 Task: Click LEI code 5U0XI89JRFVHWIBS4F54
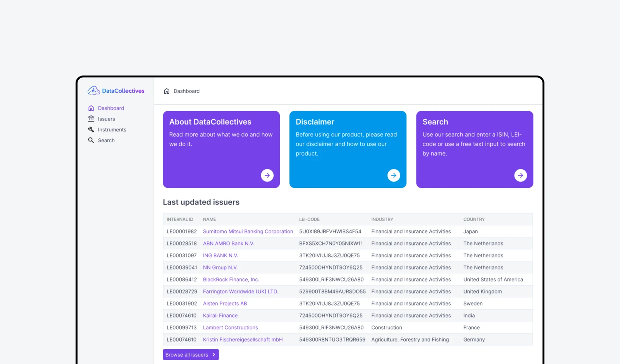coord(330,231)
